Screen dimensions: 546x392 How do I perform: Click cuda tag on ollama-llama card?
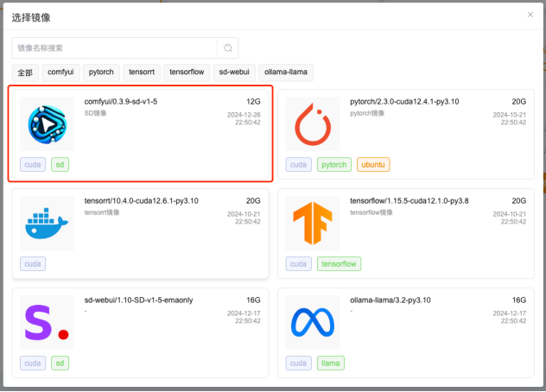(298, 364)
